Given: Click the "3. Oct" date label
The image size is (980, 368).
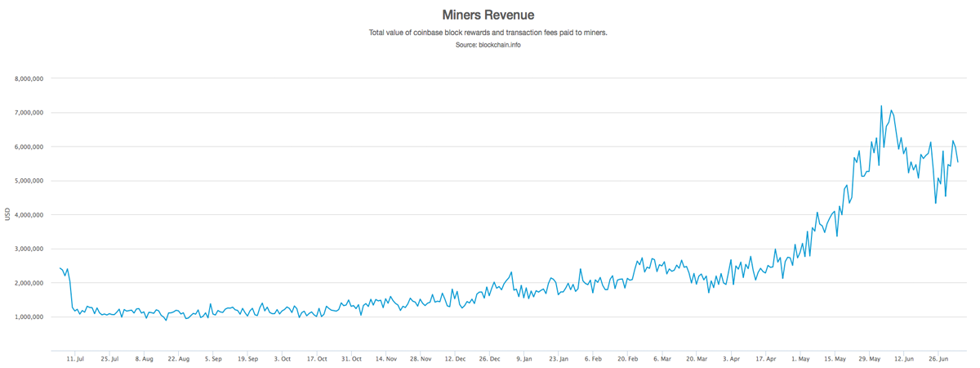Looking at the screenshot, I should point(283,358).
